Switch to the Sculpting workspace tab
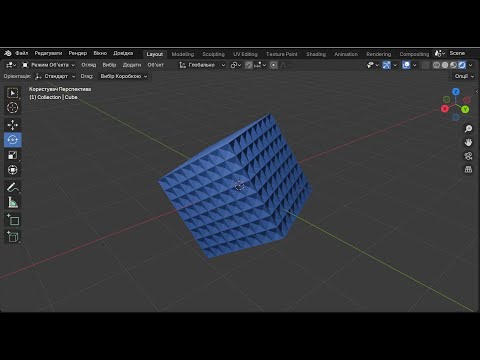The width and height of the screenshot is (480, 360). 213,54
